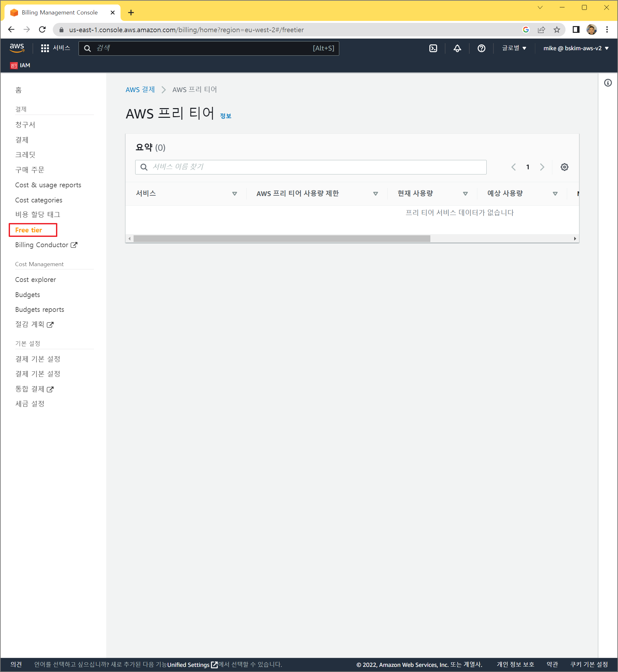Open the mike @ bskim-aws-v2 account menu
Image resolution: width=618 pixels, height=672 pixels.
pyautogui.click(x=576, y=48)
